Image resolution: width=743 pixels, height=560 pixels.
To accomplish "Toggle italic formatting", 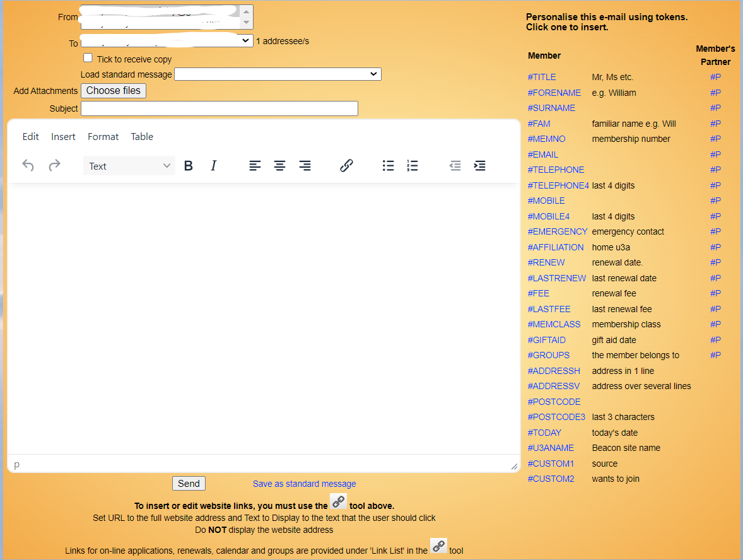I will coord(213,165).
